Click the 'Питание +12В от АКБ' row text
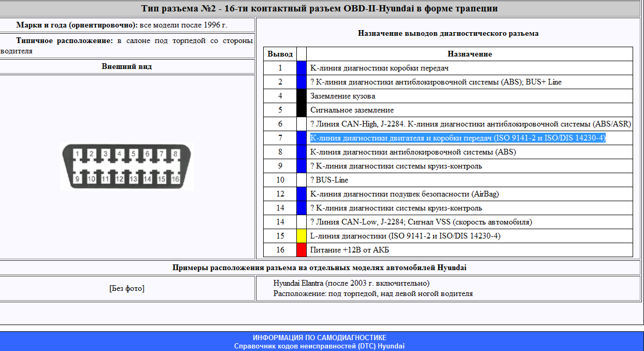This screenshot has height=351, width=644. pyautogui.click(x=349, y=250)
